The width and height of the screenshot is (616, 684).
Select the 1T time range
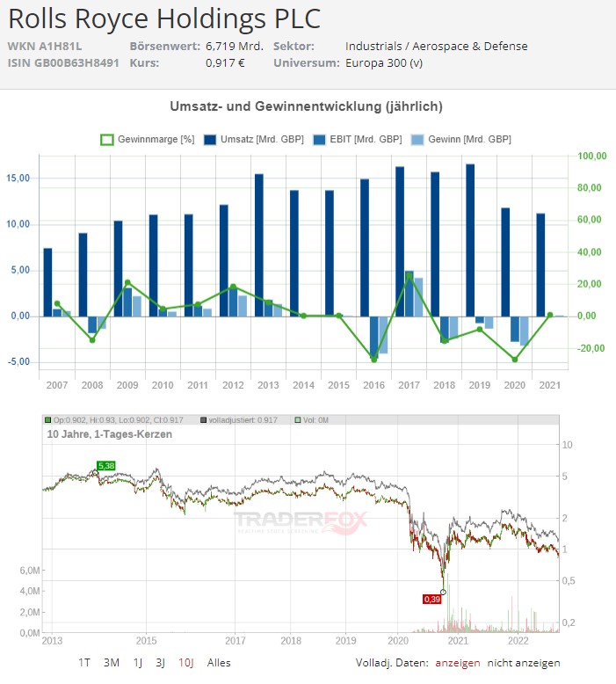[x=84, y=663]
